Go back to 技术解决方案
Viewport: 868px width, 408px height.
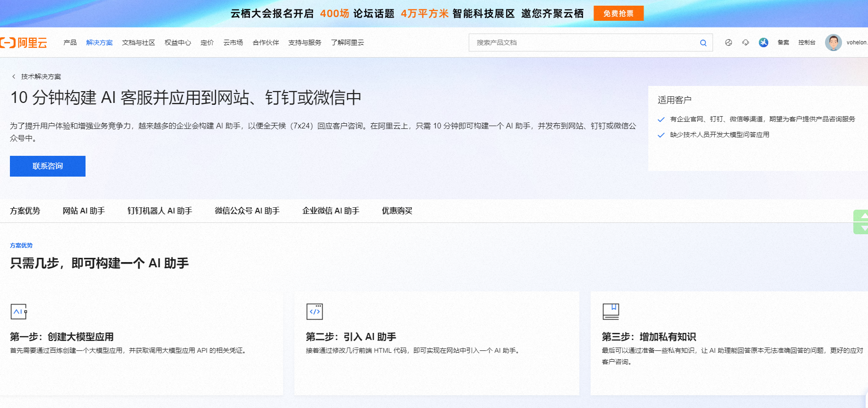(x=41, y=76)
